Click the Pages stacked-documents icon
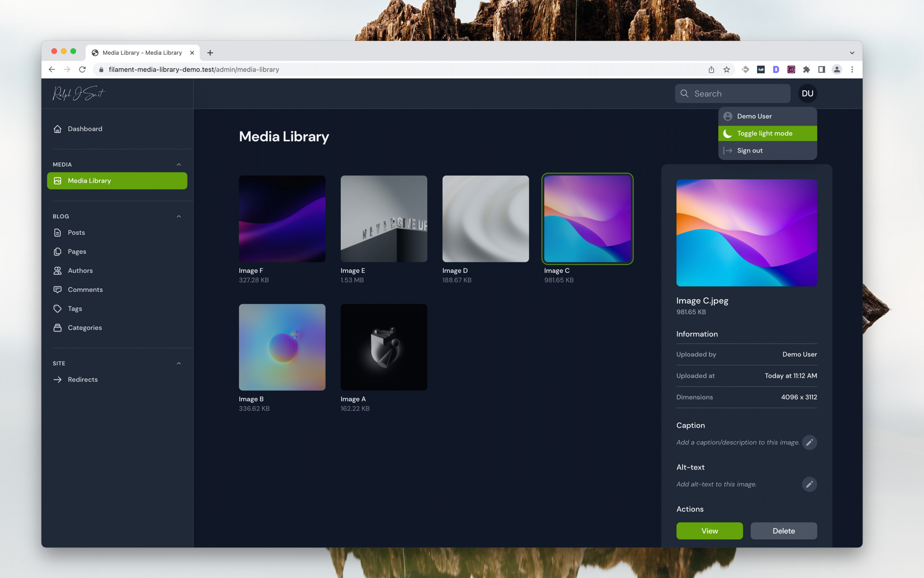This screenshot has height=578, width=924. 57,251
